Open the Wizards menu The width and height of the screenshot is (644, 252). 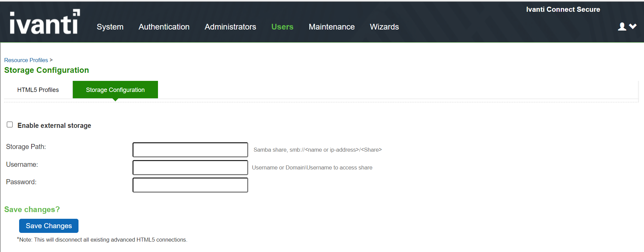pyautogui.click(x=384, y=27)
